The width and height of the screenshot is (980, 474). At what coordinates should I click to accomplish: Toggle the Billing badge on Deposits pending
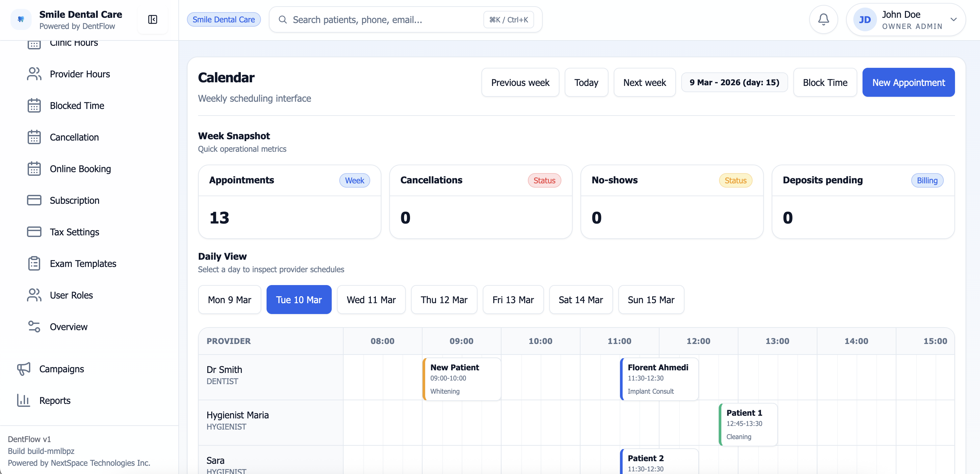point(927,180)
